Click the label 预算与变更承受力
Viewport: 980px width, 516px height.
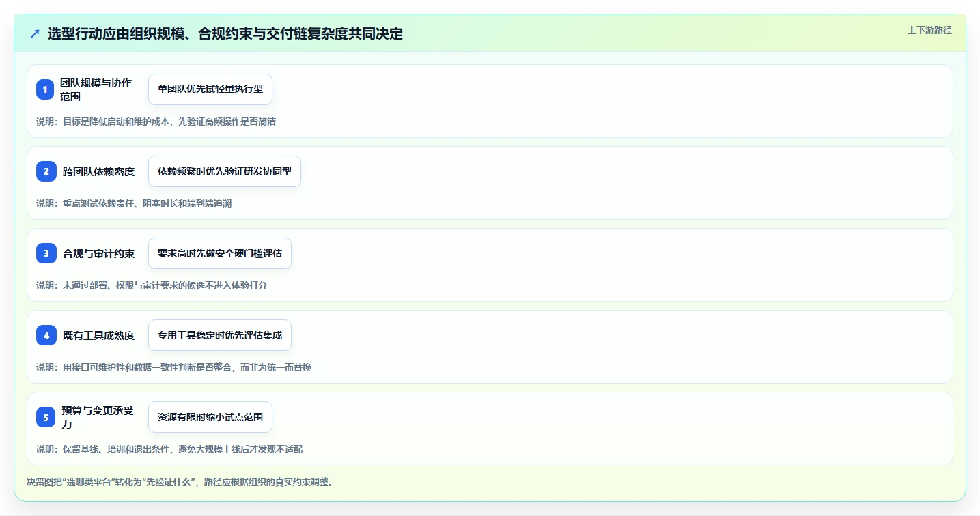98,417
